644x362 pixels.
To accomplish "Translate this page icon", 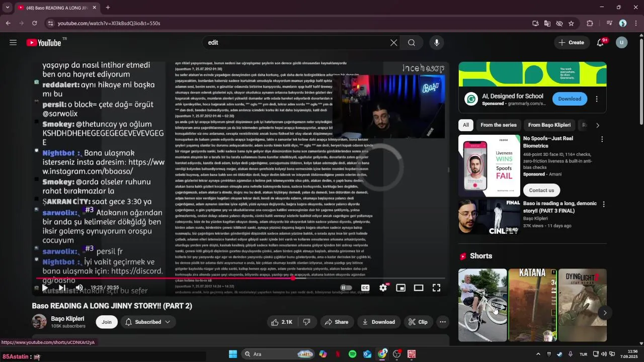I will click(547, 23).
